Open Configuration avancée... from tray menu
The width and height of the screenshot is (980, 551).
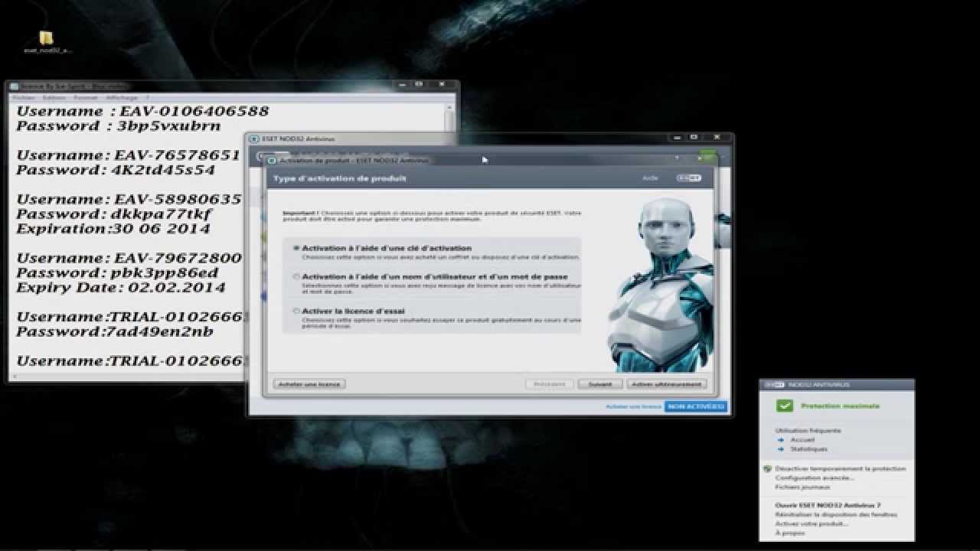pyautogui.click(x=814, y=478)
